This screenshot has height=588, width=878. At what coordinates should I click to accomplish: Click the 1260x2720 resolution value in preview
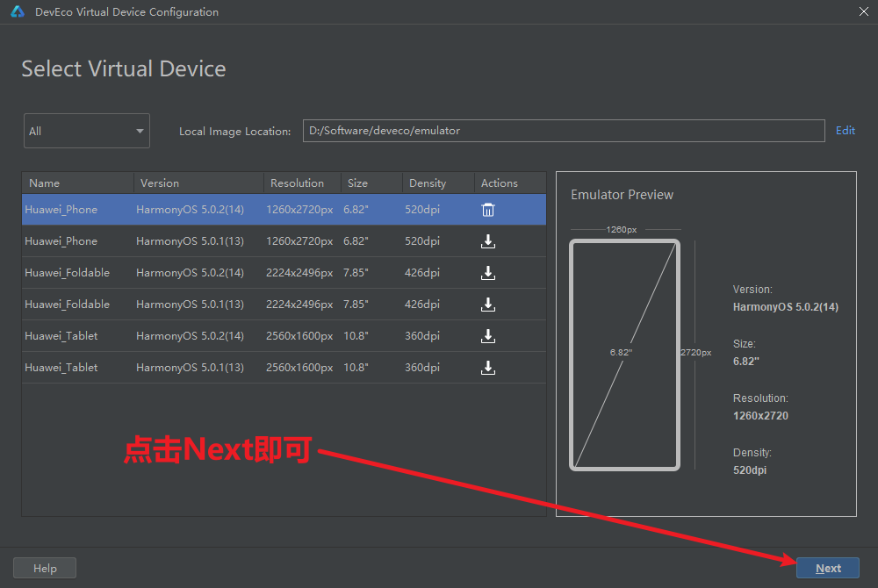point(760,416)
